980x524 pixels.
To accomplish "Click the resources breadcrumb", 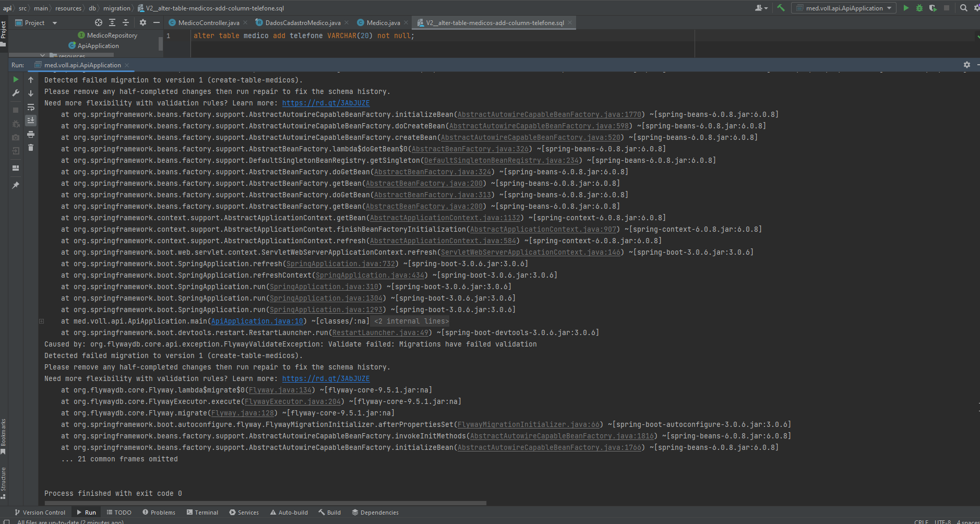I will pos(68,8).
